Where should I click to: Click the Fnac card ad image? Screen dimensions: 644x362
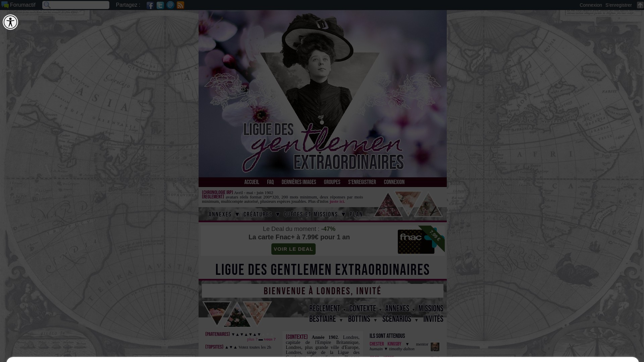[421, 240]
